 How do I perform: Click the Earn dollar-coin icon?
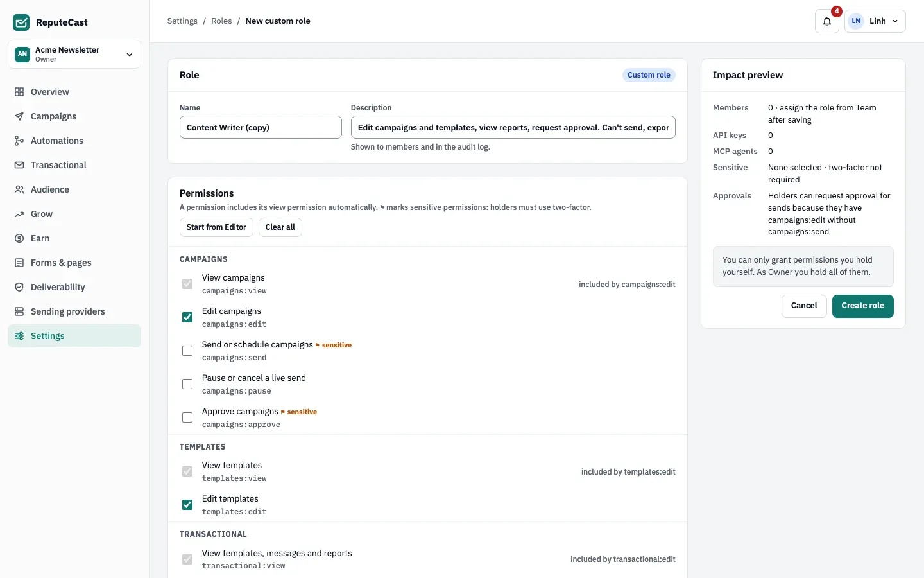click(x=19, y=238)
